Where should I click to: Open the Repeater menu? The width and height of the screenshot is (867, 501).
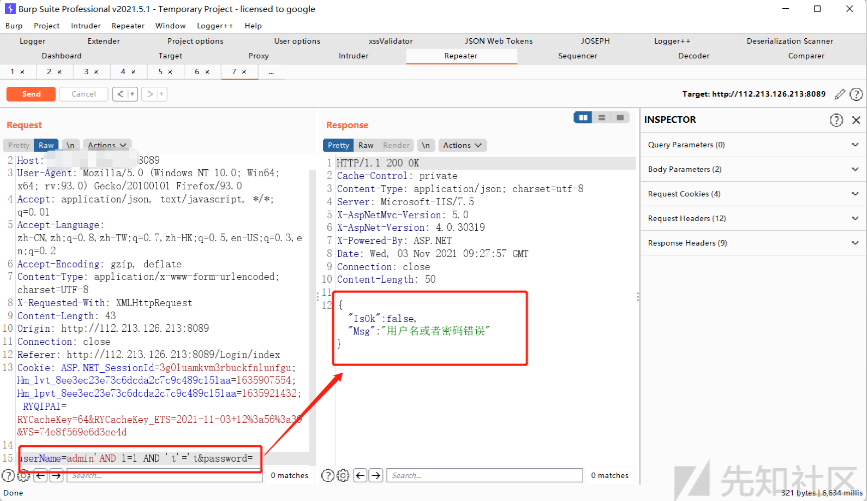128,25
